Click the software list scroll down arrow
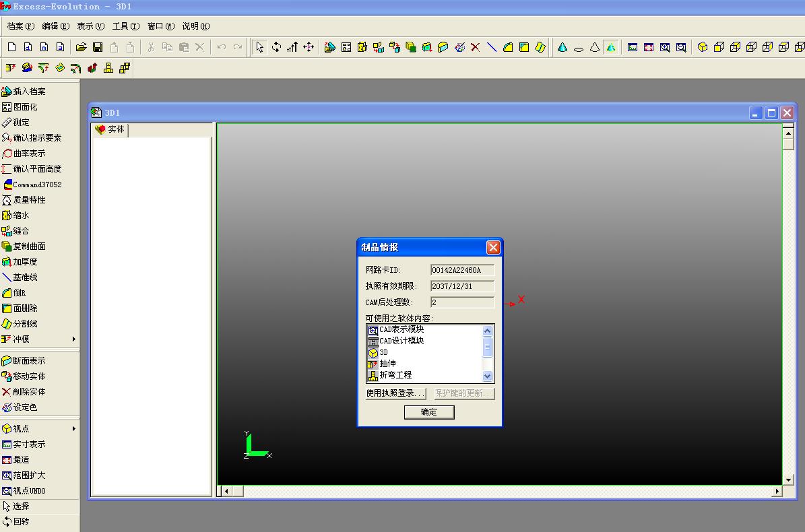Image resolution: width=805 pixels, height=532 pixels. coord(488,376)
